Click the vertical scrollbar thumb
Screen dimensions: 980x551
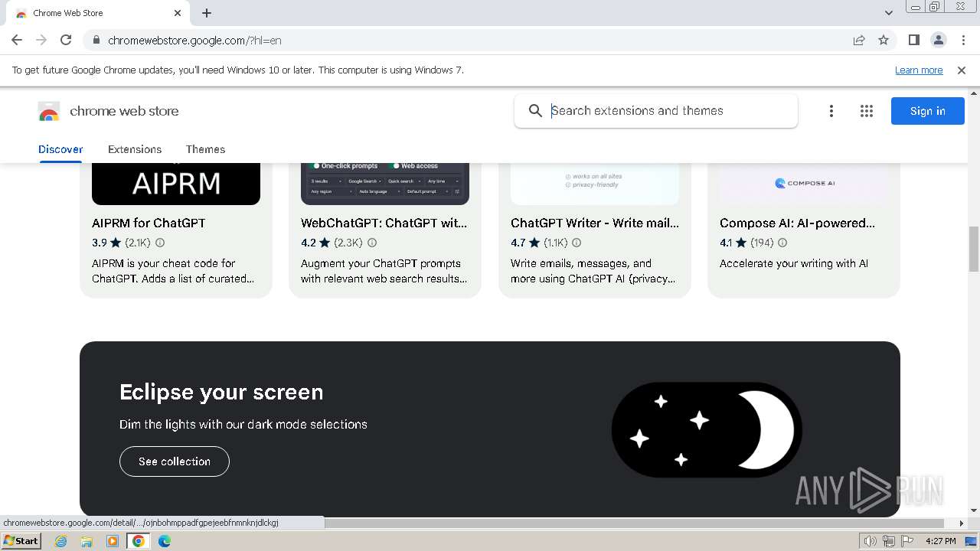[974, 249]
